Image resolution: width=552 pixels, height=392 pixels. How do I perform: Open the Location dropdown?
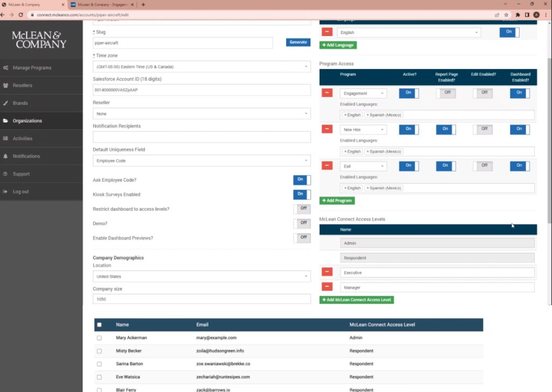[202, 277]
